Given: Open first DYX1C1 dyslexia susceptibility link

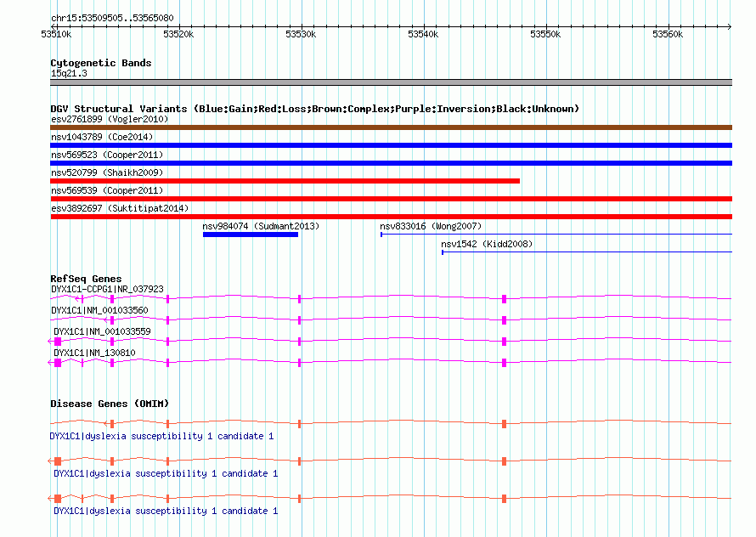Looking at the screenshot, I should click(161, 436).
